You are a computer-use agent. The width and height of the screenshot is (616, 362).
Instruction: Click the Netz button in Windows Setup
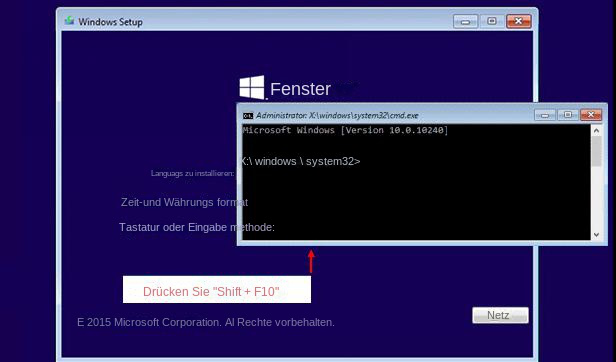tap(500, 315)
